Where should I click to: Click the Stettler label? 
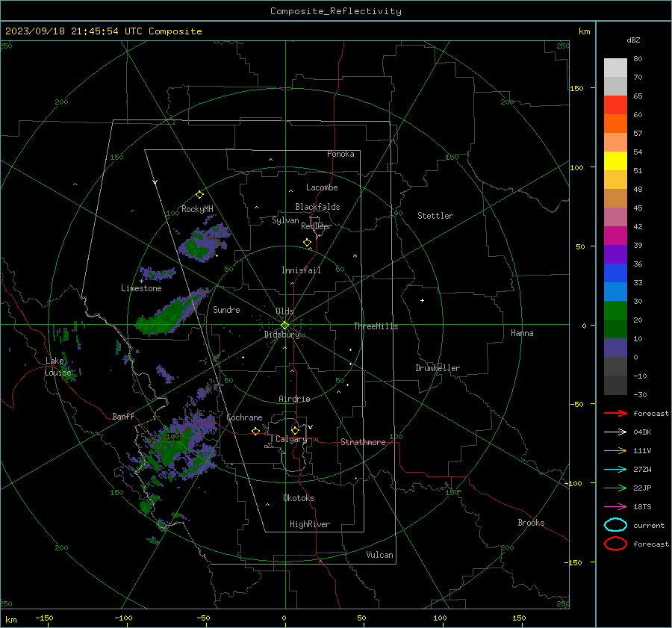pyautogui.click(x=435, y=216)
